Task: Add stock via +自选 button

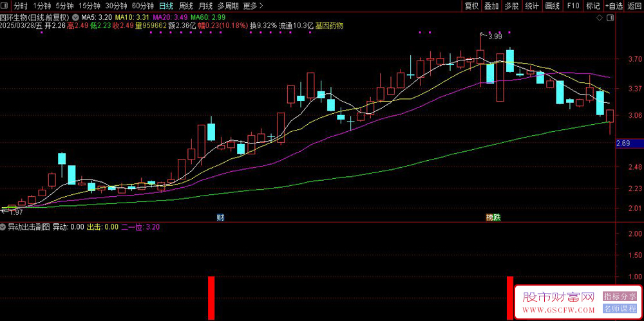Action: pos(614,6)
